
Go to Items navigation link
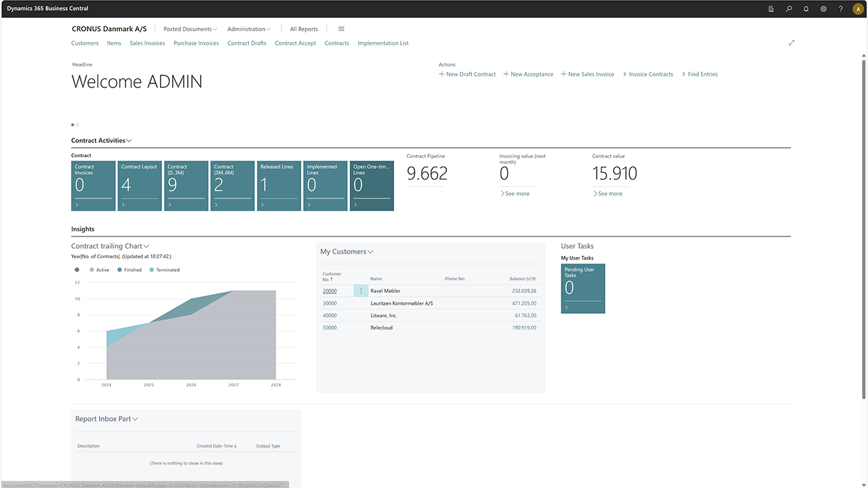114,43
